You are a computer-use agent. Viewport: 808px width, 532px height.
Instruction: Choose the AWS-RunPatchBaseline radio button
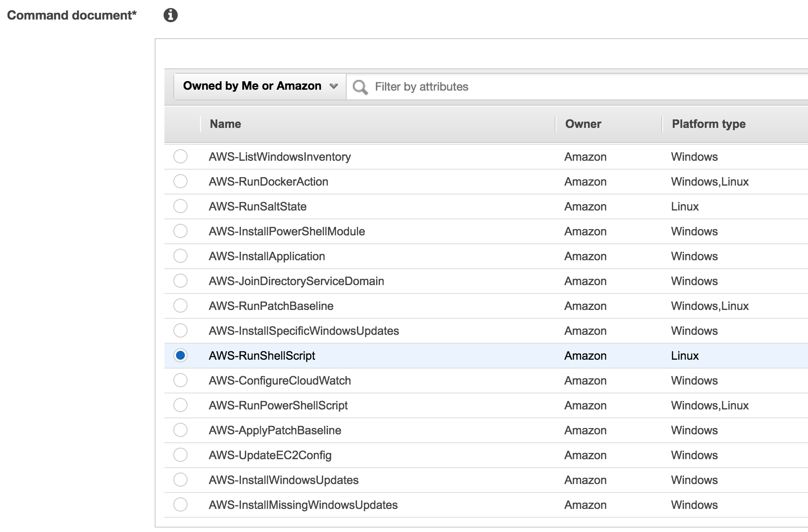tap(180, 306)
